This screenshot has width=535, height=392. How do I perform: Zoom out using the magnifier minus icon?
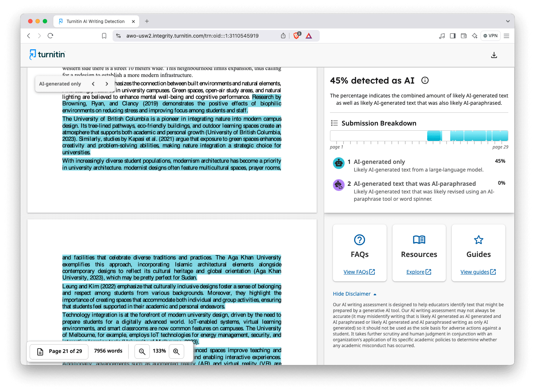pyautogui.click(x=142, y=351)
